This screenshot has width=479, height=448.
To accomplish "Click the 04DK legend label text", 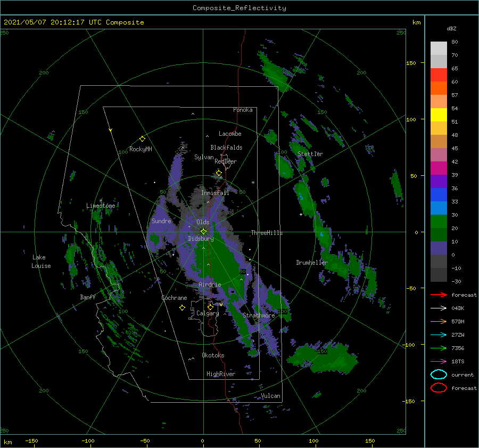I will 458,308.
